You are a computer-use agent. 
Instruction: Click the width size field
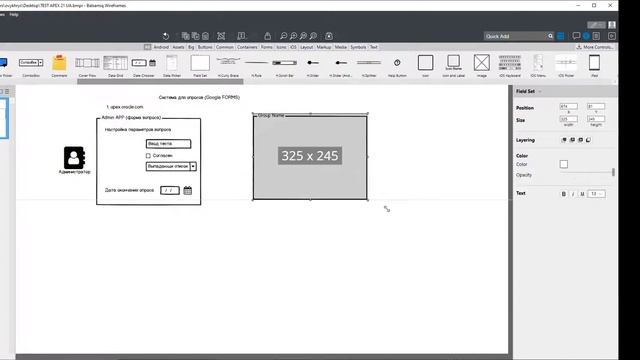click(x=569, y=119)
